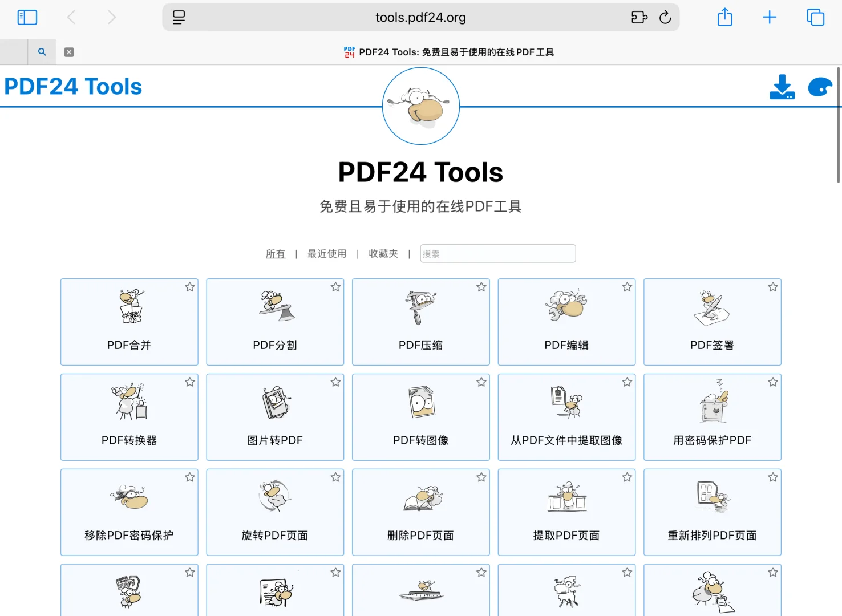The image size is (842, 616).
Task: Favorite the PDF签署 card with star
Action: tap(773, 287)
